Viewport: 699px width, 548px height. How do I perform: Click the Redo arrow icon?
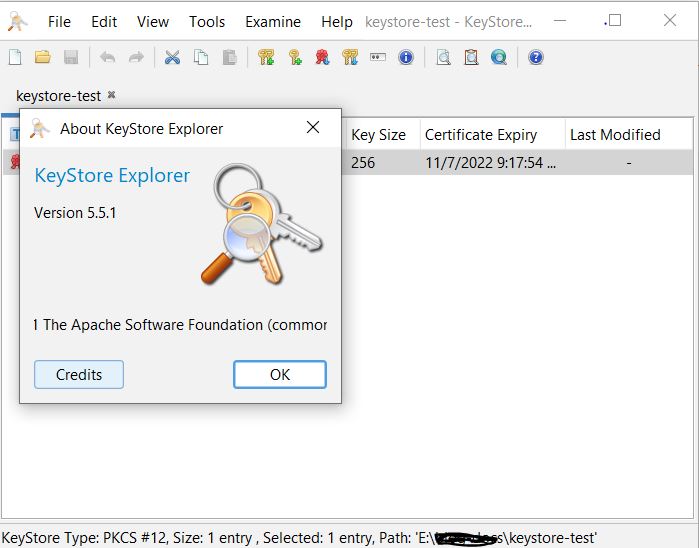pos(136,58)
